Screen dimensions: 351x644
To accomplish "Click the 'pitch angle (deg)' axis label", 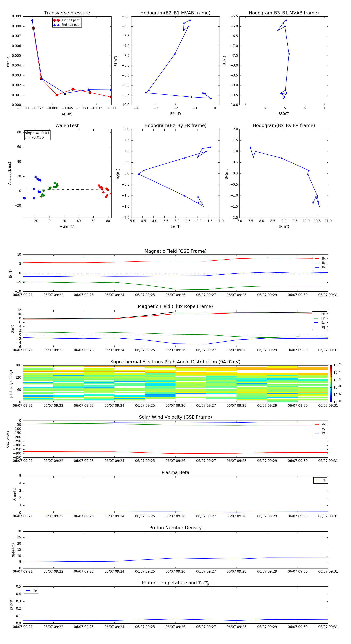I will point(11,384).
